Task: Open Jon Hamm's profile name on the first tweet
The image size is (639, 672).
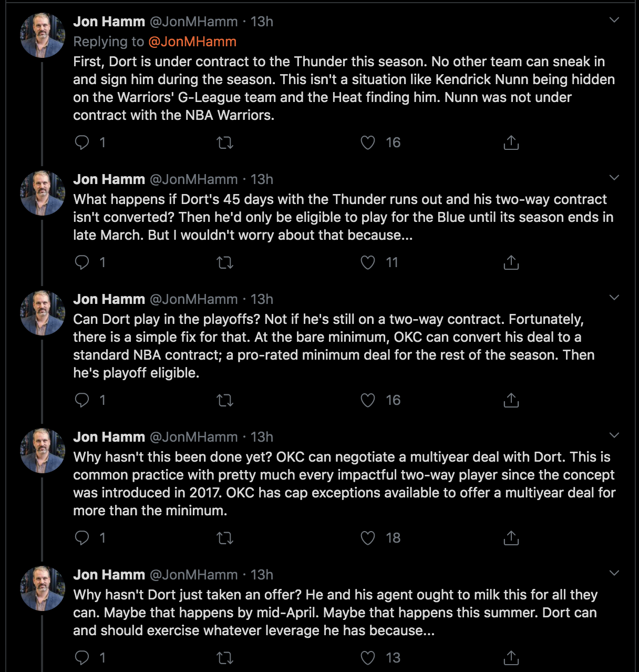Action: point(109,22)
